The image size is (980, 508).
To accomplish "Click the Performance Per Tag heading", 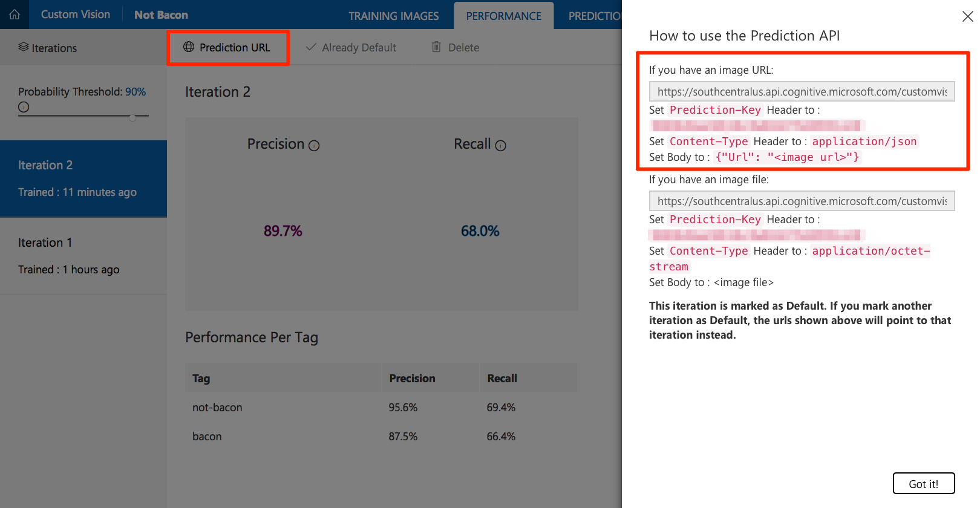I will coord(252,337).
